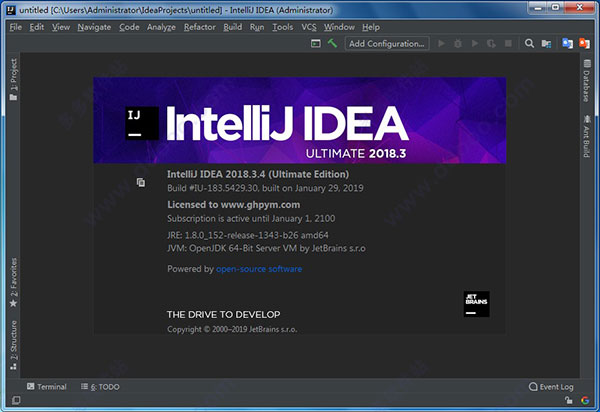Open the Tools menu
Image resolution: width=600 pixels, height=412 pixels.
pos(282,27)
